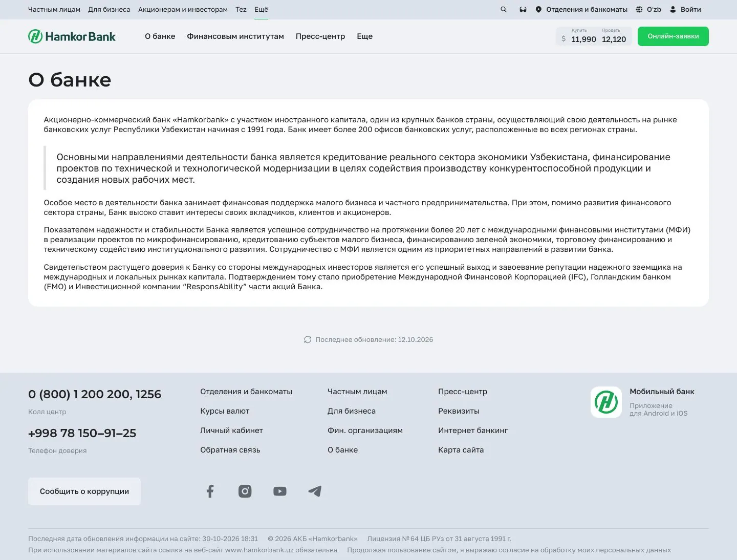Open Частным лицам in the top bar
The width and height of the screenshot is (737, 560).
[54, 9]
